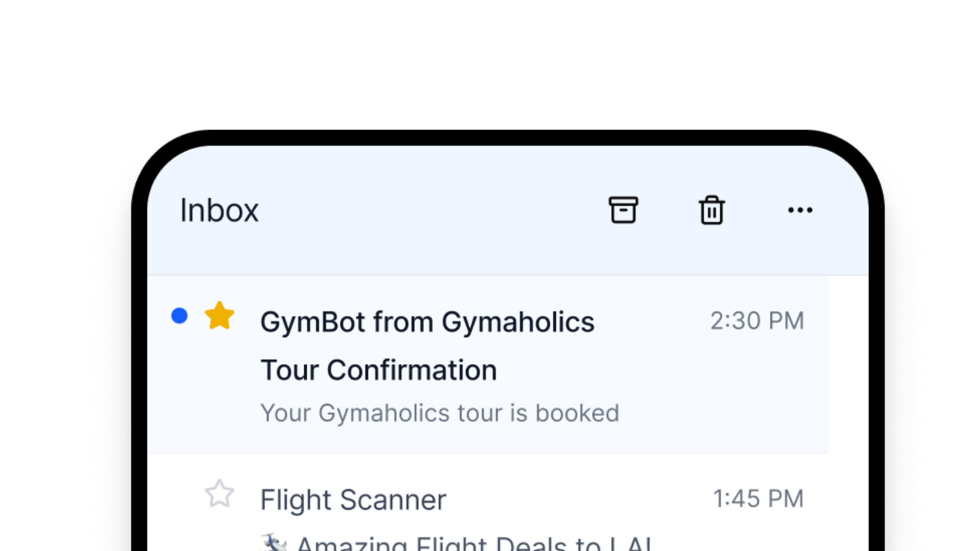Open the Flight Scanner message
Image resolution: width=980 pixels, height=551 pixels.
click(353, 499)
